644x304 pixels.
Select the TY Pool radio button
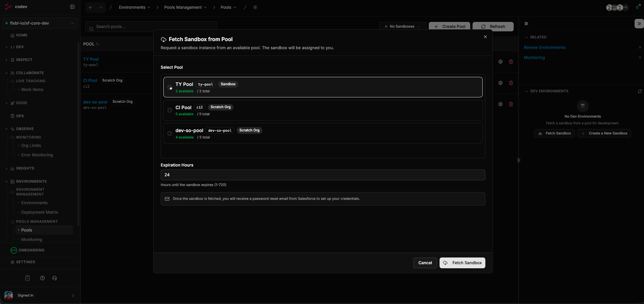(170, 87)
